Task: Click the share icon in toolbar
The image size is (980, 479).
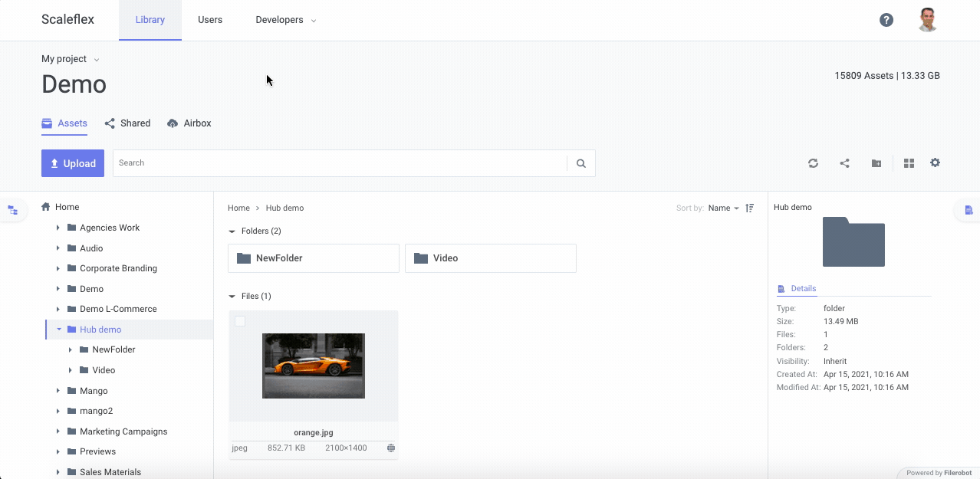Action: pos(844,163)
